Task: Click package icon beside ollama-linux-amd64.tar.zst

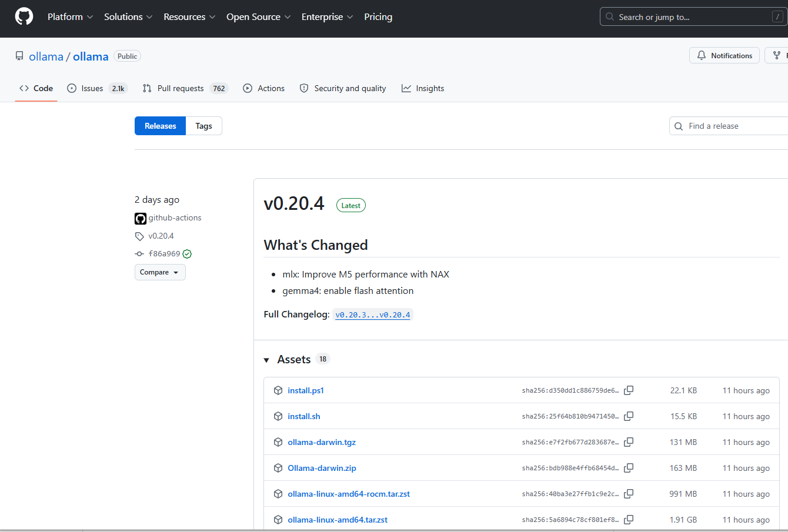Action: click(278, 520)
